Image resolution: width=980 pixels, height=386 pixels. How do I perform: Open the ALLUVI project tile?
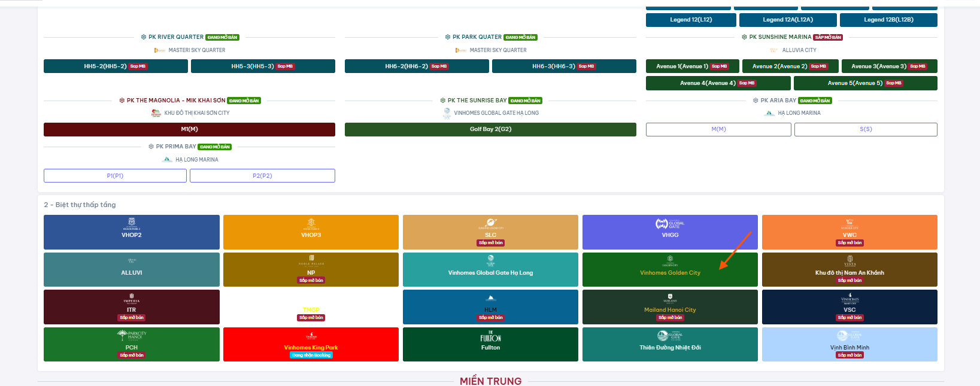(132, 269)
